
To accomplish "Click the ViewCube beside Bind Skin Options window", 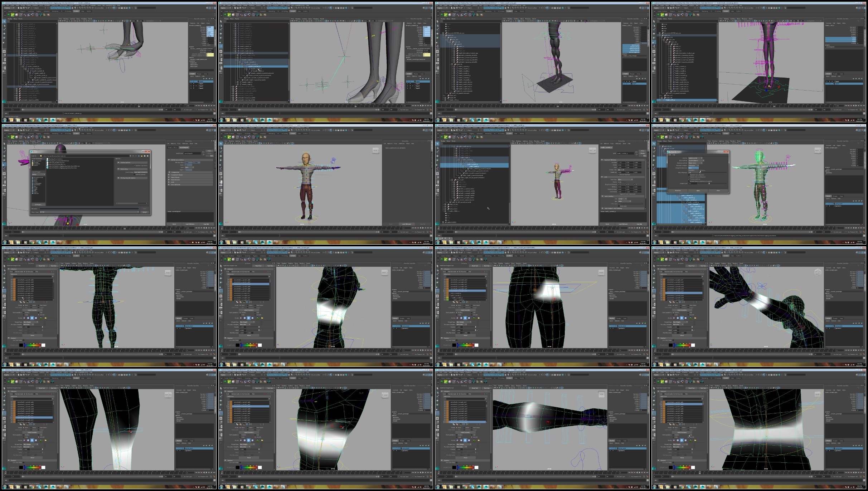I will pos(818,151).
